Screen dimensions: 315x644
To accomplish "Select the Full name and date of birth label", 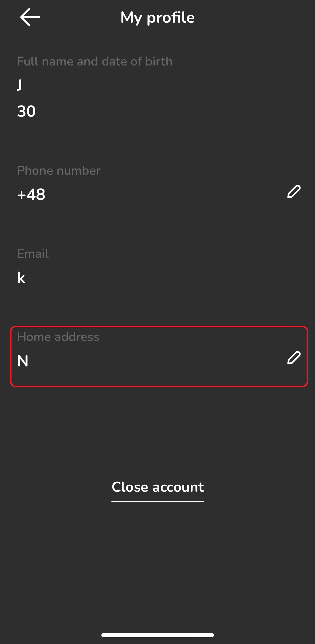I will (95, 62).
